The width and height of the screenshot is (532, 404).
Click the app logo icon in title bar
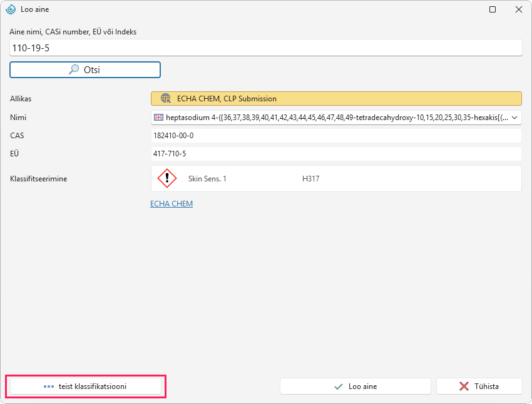click(x=11, y=9)
